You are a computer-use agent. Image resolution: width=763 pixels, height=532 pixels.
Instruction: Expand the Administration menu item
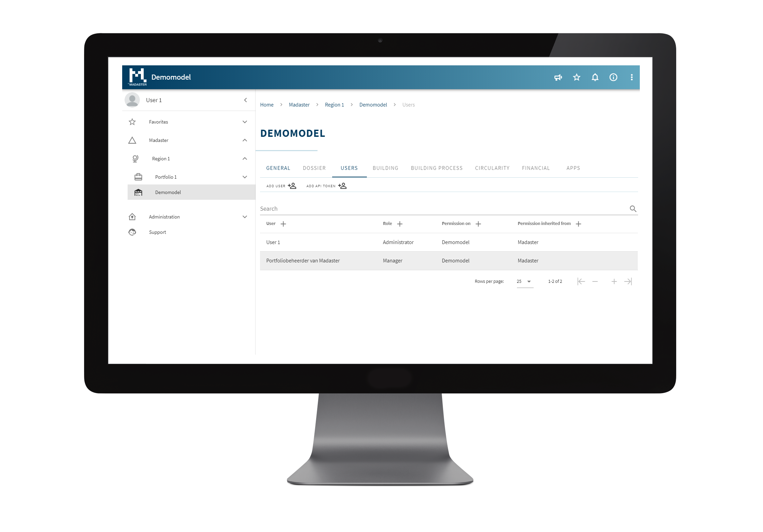coord(246,216)
